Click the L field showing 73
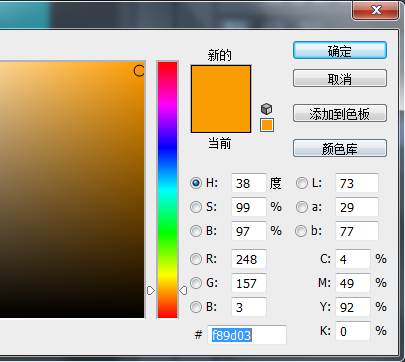Viewport: 405px width, 362px height. [x=357, y=183]
